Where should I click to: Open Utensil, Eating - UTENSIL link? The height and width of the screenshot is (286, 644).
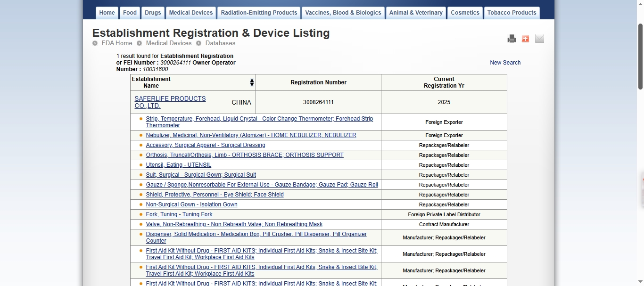coord(179,165)
